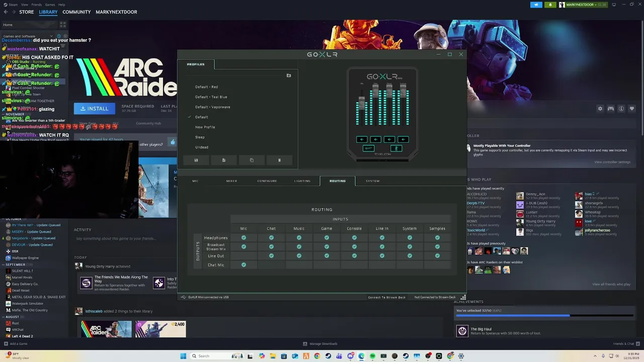Click Manage Downloads in Steam
644x362 pixels.
click(320, 344)
